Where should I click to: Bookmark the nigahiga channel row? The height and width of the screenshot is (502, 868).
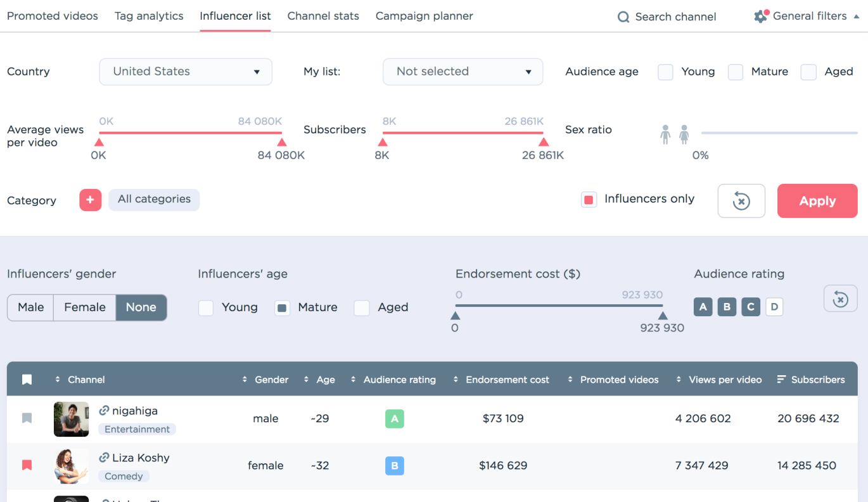point(27,418)
